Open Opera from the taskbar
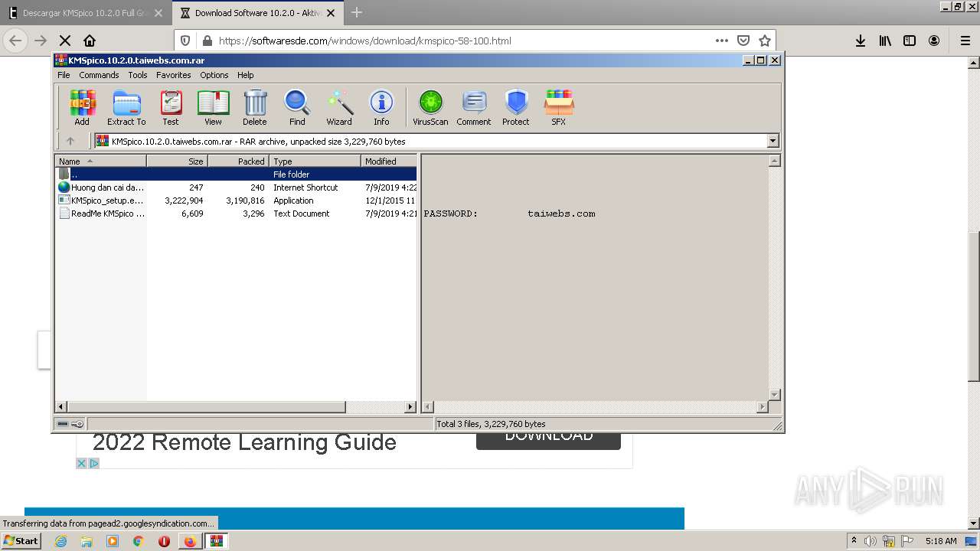The height and width of the screenshot is (551, 980). pos(164,541)
